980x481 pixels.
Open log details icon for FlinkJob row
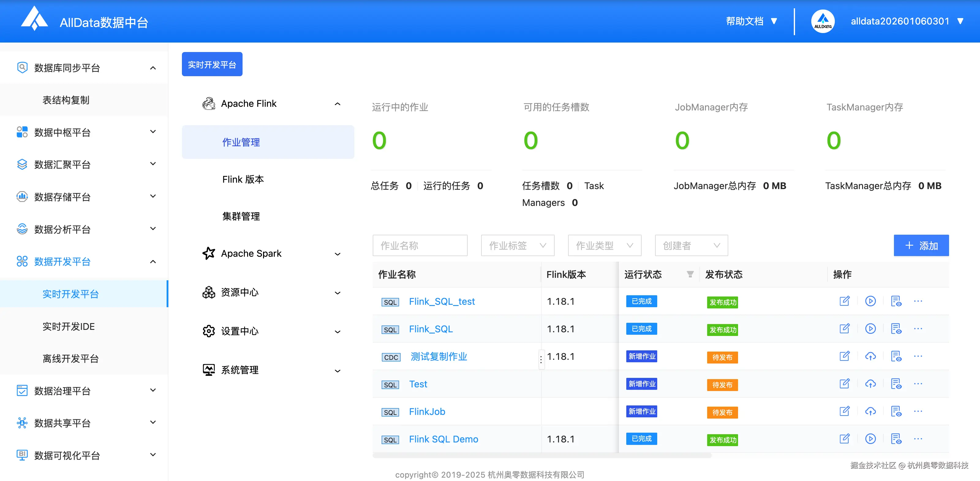coord(896,412)
